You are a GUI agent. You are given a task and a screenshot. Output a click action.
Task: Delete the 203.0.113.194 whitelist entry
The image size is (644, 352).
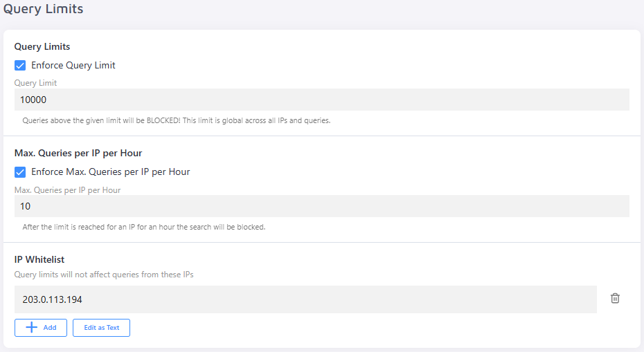(x=615, y=298)
